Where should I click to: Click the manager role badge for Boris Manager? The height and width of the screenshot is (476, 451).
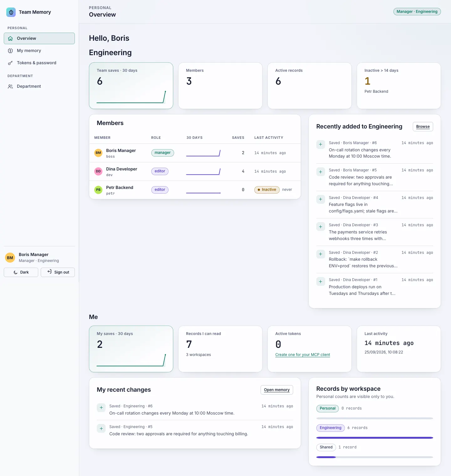(x=163, y=153)
